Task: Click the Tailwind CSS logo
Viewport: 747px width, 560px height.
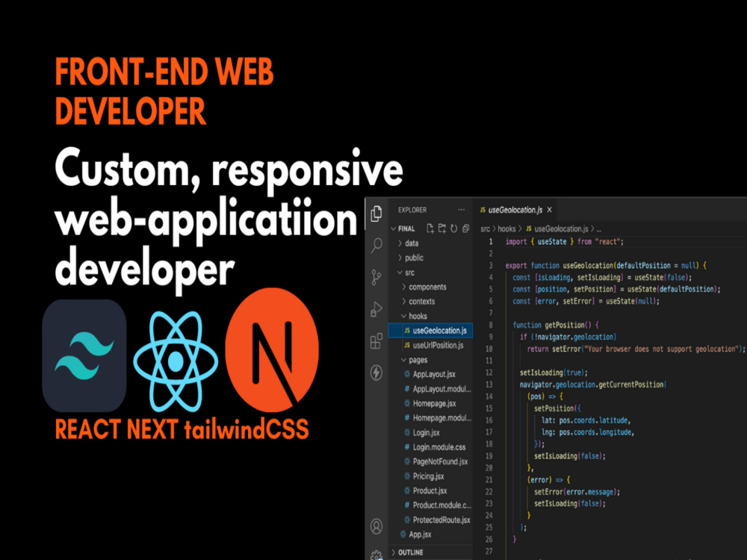Action: pos(84,355)
